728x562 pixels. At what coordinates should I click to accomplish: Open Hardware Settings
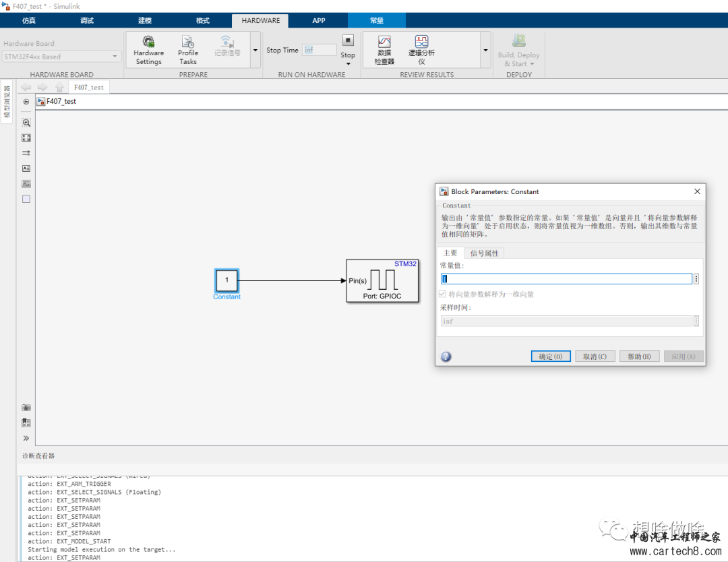[148, 51]
